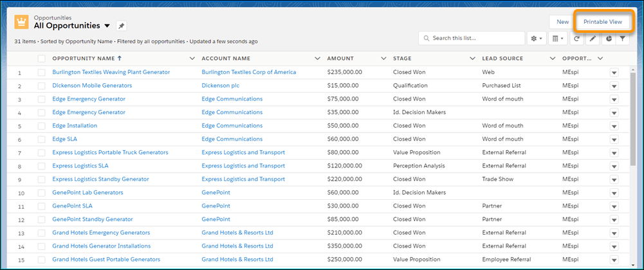The image size is (644, 270).
Task: Refresh the opportunities list
Action: [x=577, y=38]
